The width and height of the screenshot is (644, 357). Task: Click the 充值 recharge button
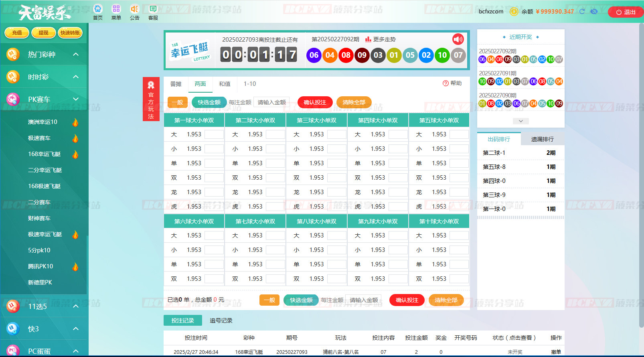[x=17, y=33]
